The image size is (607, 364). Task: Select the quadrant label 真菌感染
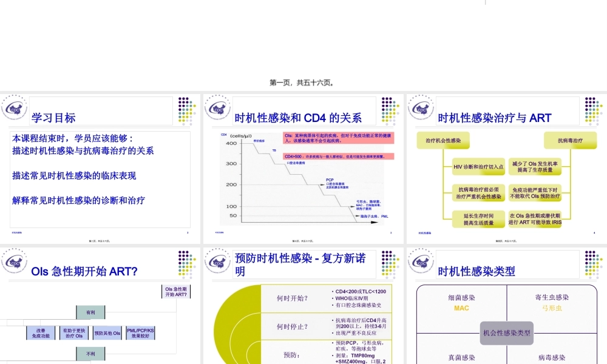point(461,358)
